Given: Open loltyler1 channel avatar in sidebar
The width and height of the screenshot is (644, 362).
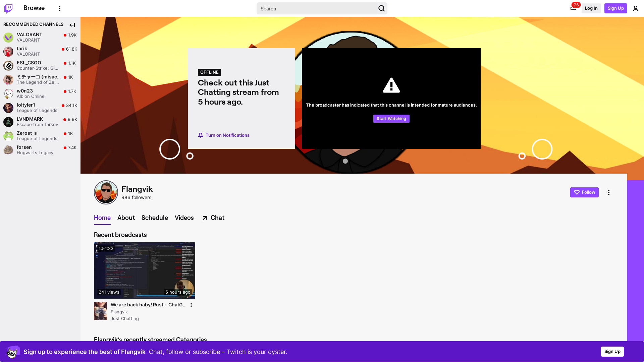Looking at the screenshot, I should click(x=8, y=108).
